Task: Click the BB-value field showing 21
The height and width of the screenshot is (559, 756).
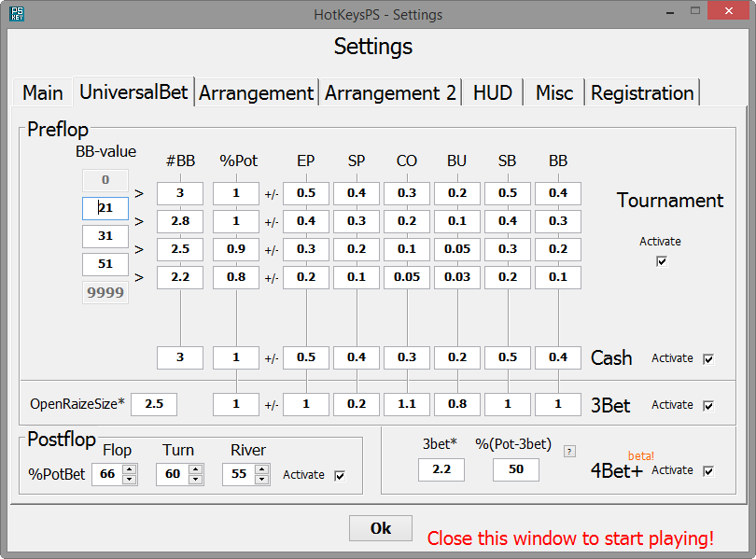Action: click(x=105, y=208)
